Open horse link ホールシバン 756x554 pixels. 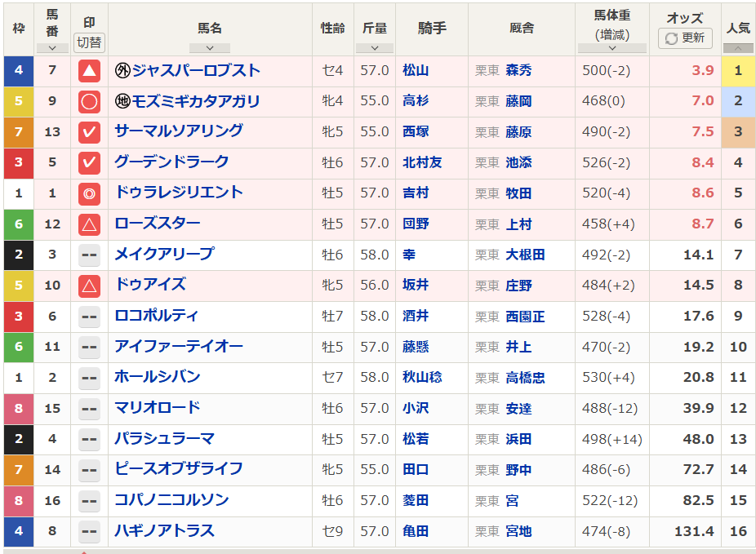pyautogui.click(x=158, y=377)
